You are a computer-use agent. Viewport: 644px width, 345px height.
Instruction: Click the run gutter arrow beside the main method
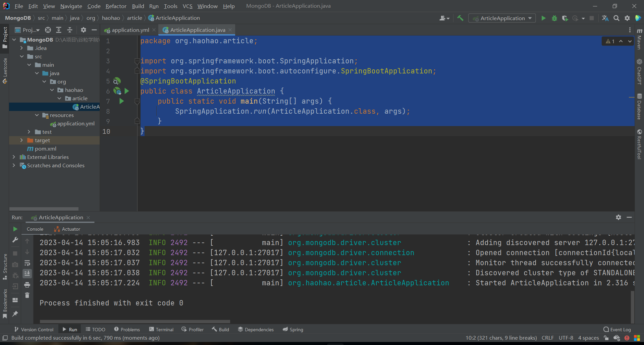click(x=121, y=101)
